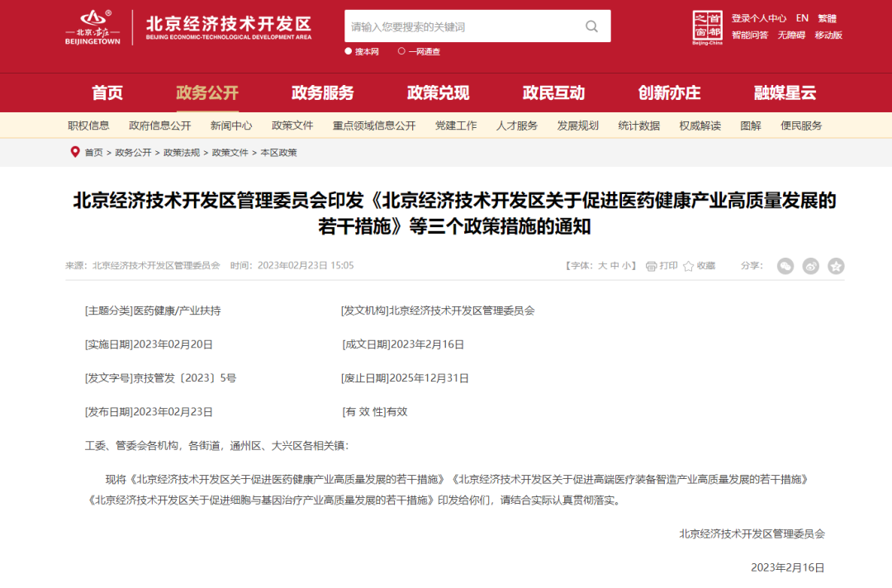The image size is (892, 588).
Task: Set font size to 大
Action: point(602,266)
